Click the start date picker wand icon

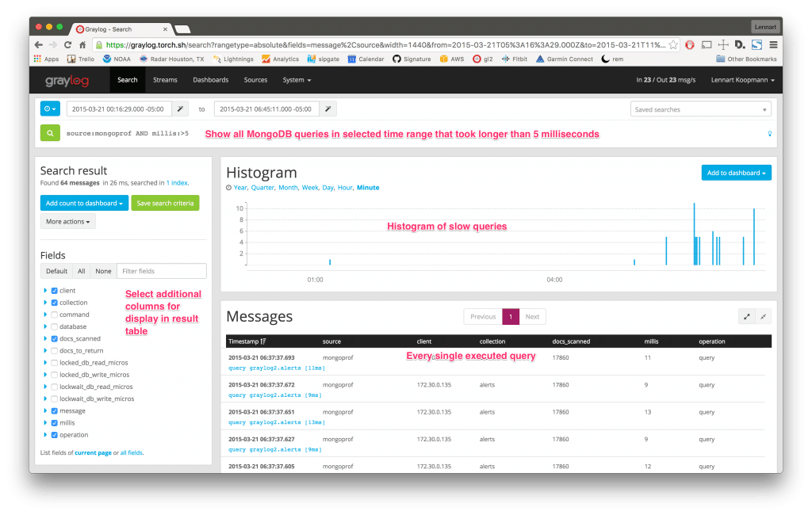180,109
